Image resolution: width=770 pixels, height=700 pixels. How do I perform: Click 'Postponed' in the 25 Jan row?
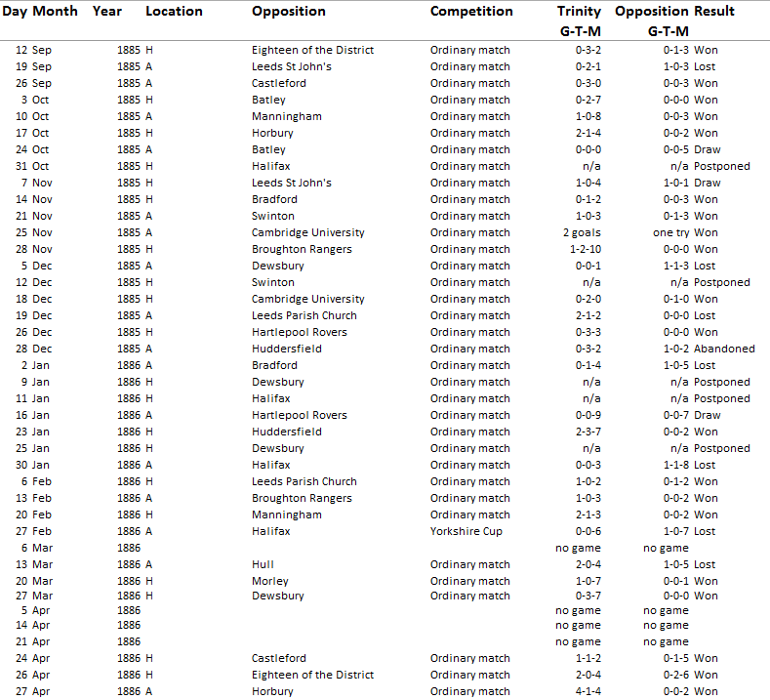pyautogui.click(x=722, y=448)
